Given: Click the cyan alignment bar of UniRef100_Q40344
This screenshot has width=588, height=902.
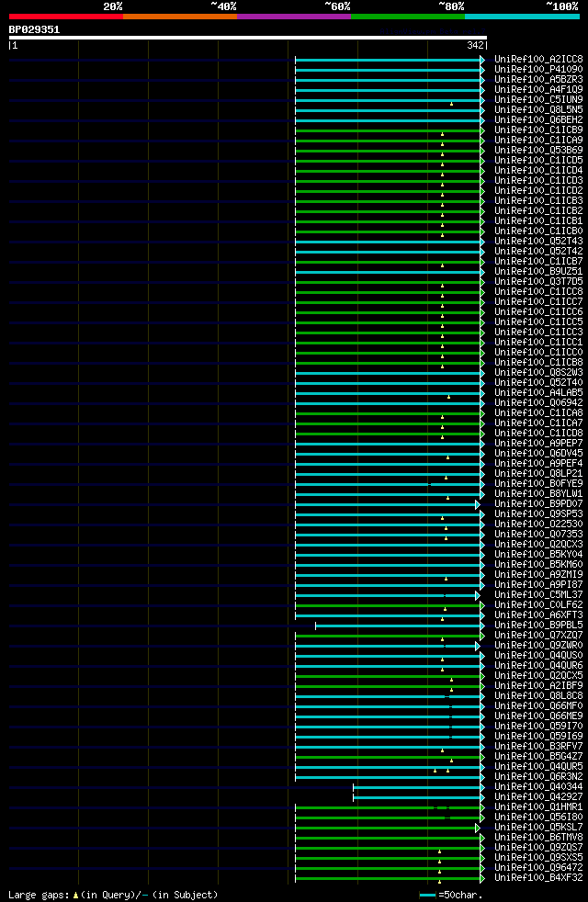Looking at the screenshot, I should point(418,787).
